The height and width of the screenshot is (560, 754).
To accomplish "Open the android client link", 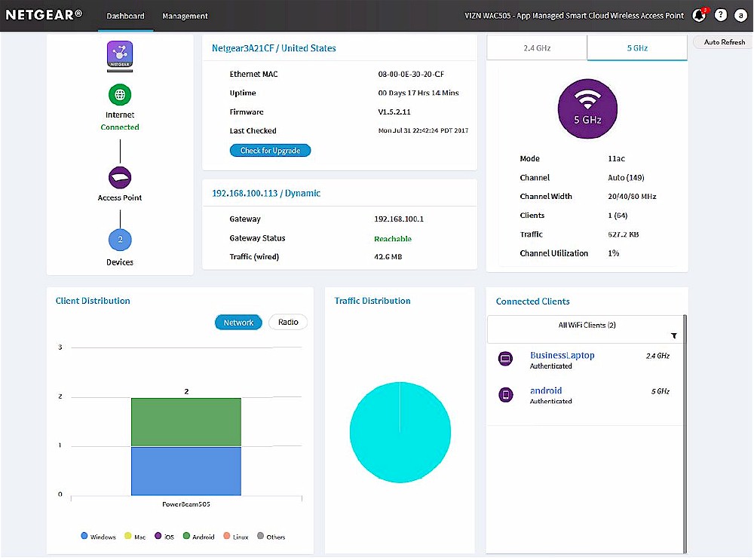I will click(x=546, y=390).
